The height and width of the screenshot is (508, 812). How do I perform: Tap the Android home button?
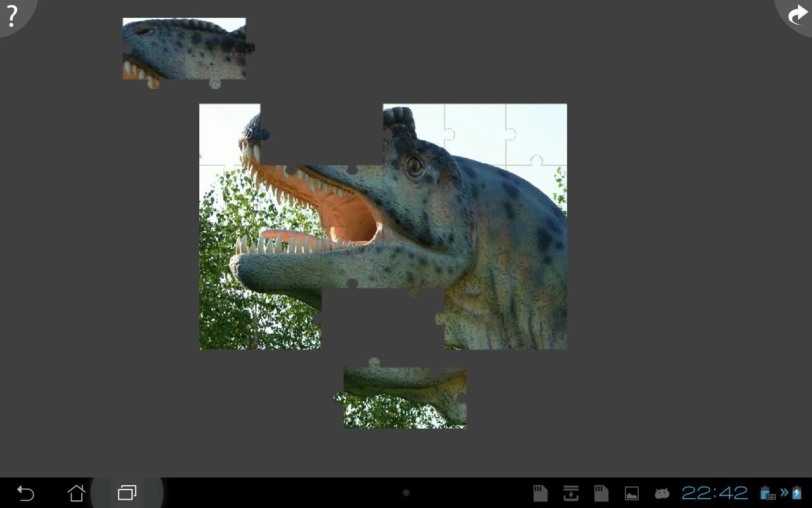pyautogui.click(x=76, y=493)
